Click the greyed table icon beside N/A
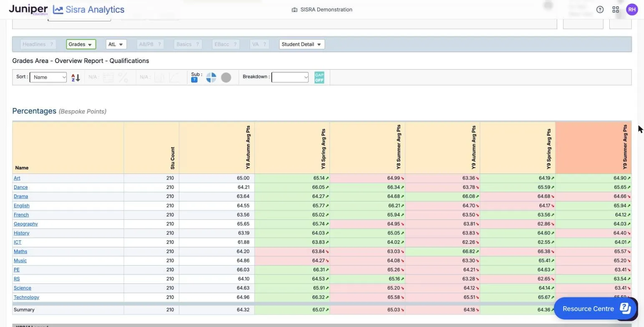Image resolution: width=644 pixels, height=327 pixels. (108, 78)
